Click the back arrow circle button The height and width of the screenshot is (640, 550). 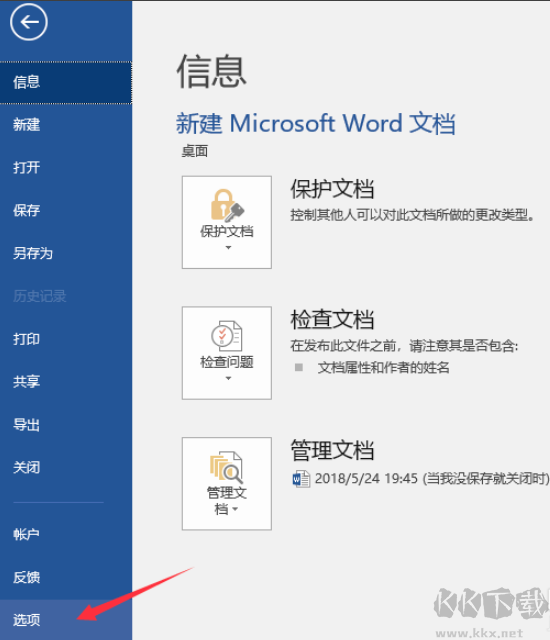[x=29, y=22]
